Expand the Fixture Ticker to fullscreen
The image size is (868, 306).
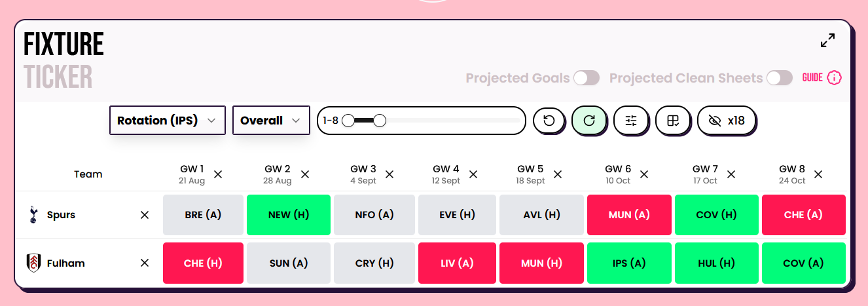click(x=827, y=41)
